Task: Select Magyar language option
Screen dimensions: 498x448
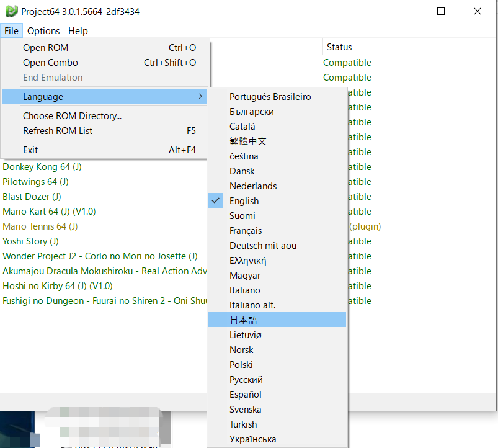Action: point(277,276)
